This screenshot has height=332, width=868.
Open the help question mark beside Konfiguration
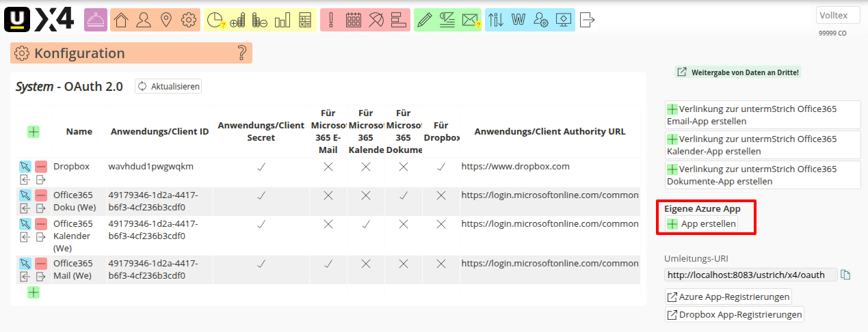[x=241, y=53]
